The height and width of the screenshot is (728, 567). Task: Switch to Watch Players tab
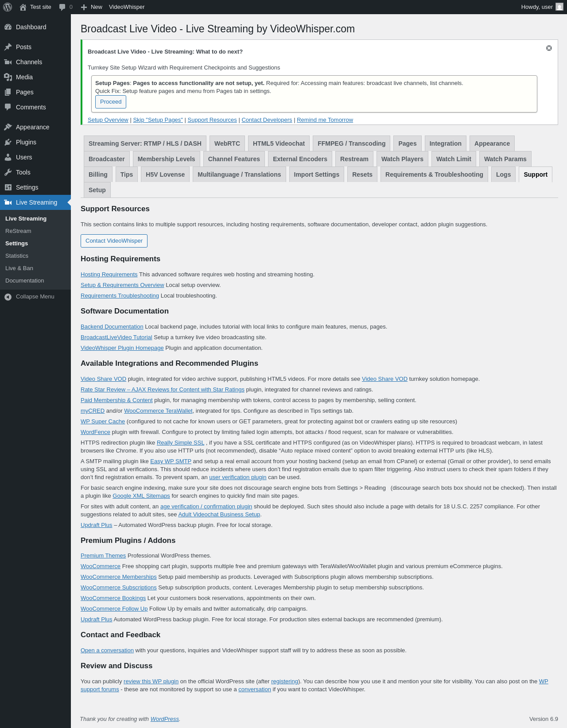click(x=402, y=159)
